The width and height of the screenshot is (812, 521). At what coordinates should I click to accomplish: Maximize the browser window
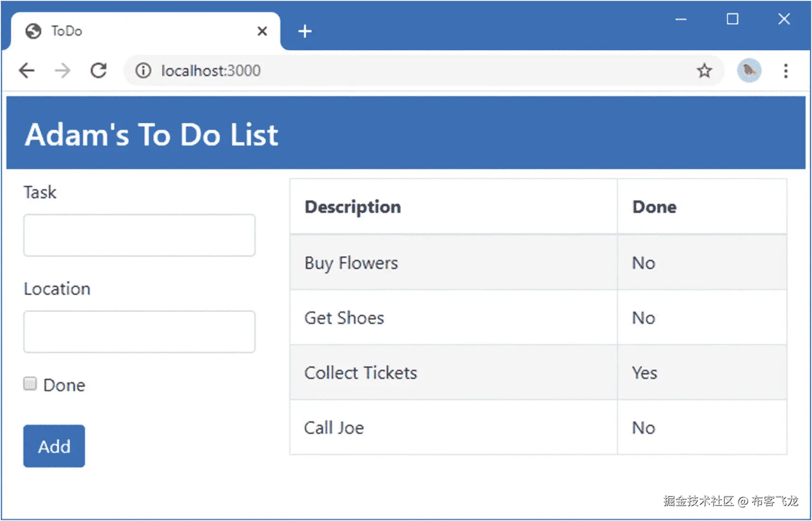[732, 19]
